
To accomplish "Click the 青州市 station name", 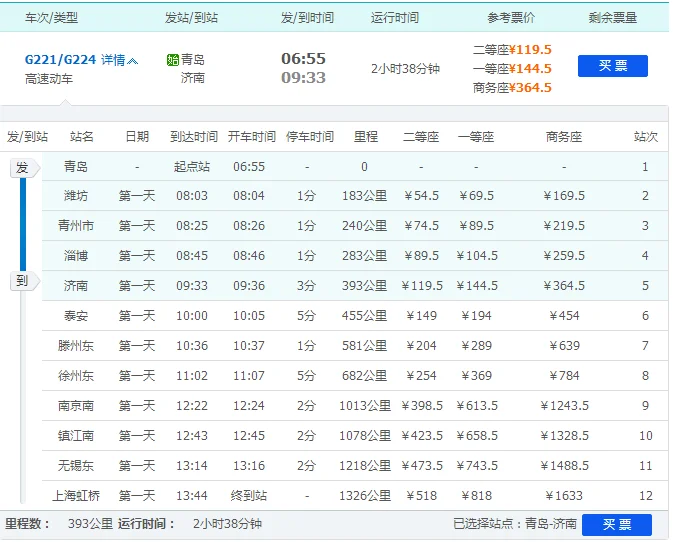I will 76,226.
